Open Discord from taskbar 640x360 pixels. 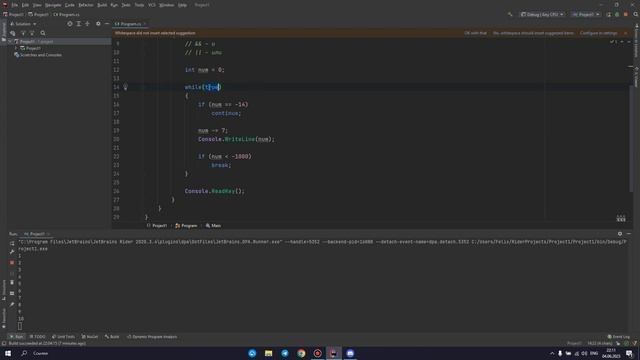350,353
